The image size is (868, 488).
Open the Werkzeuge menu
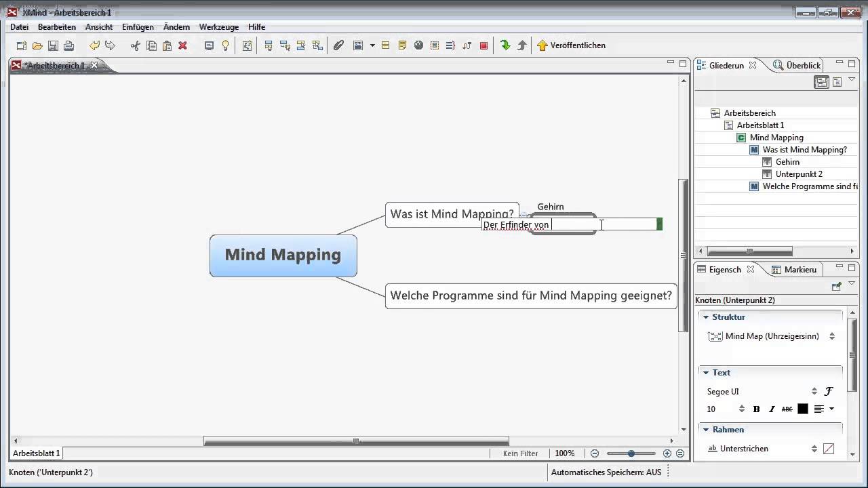218,27
